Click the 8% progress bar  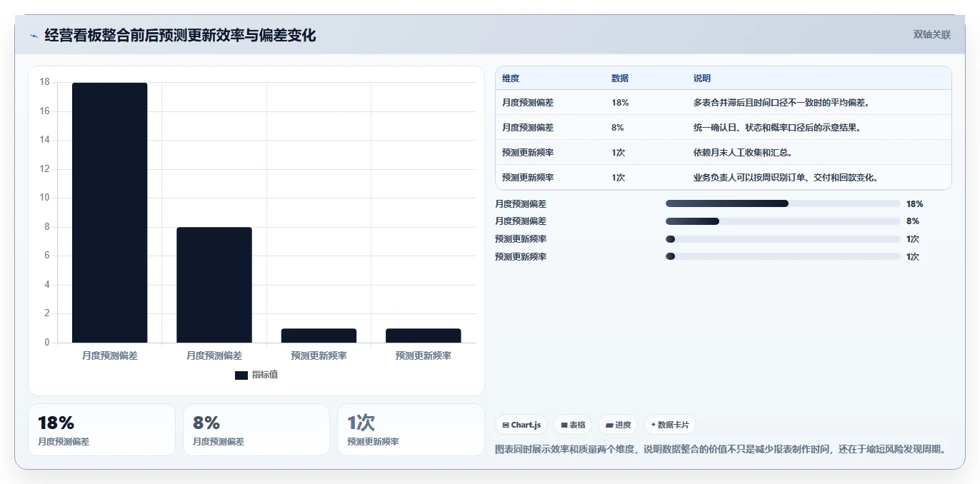coord(783,221)
